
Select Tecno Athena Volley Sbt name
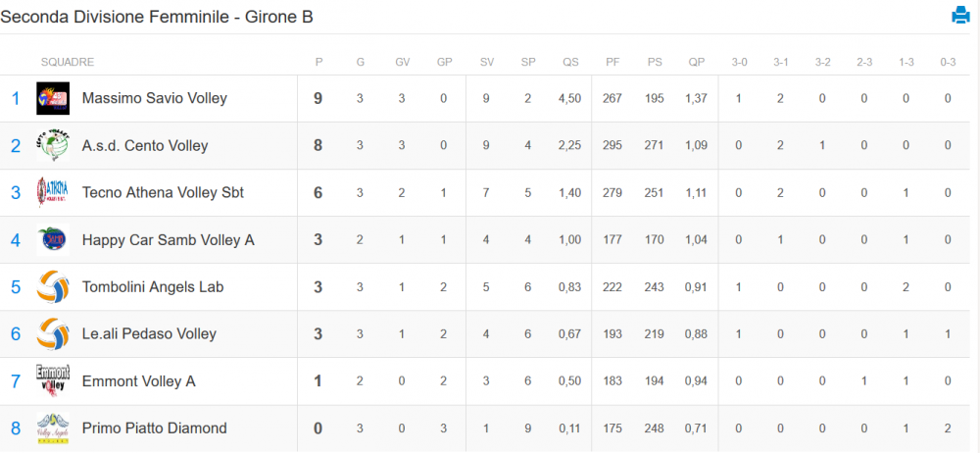click(x=163, y=193)
